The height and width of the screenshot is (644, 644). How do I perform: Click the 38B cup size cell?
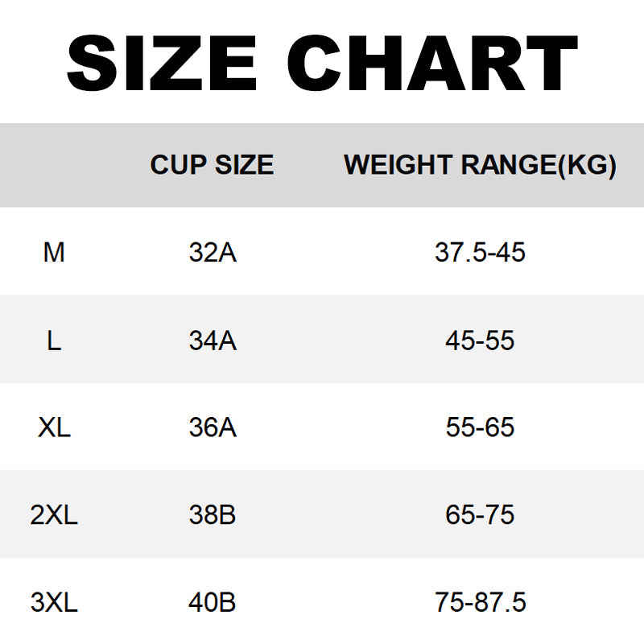213,515
